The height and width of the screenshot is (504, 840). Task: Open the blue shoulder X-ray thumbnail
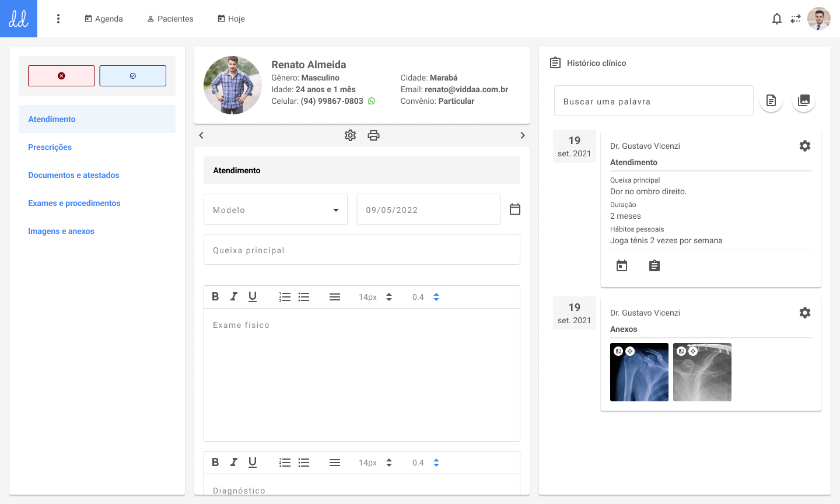tap(639, 372)
